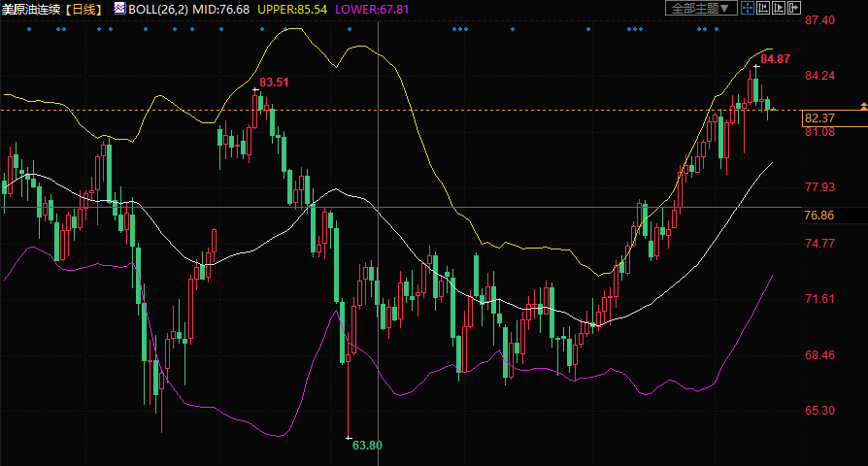Click the 87.40 price axis label
The image size is (868, 466).
point(820,20)
